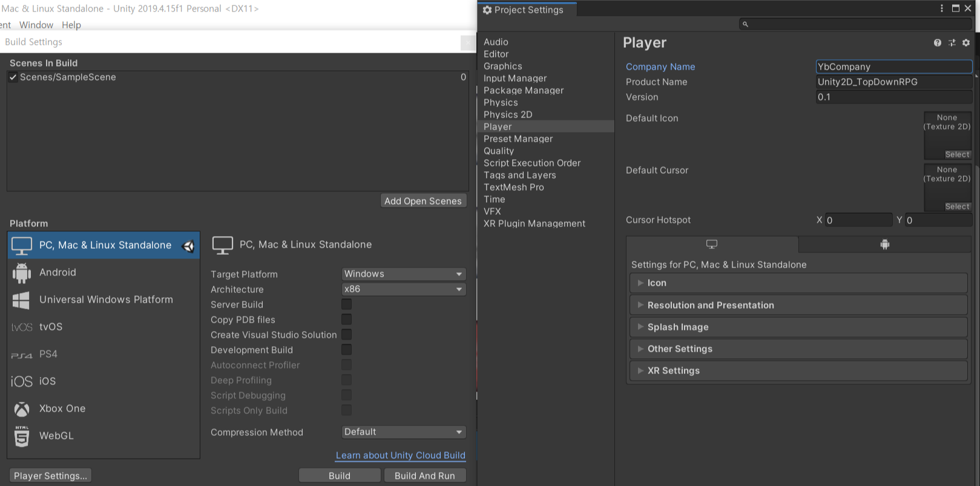
Task: Select the iOS platform icon
Action: pos(22,381)
